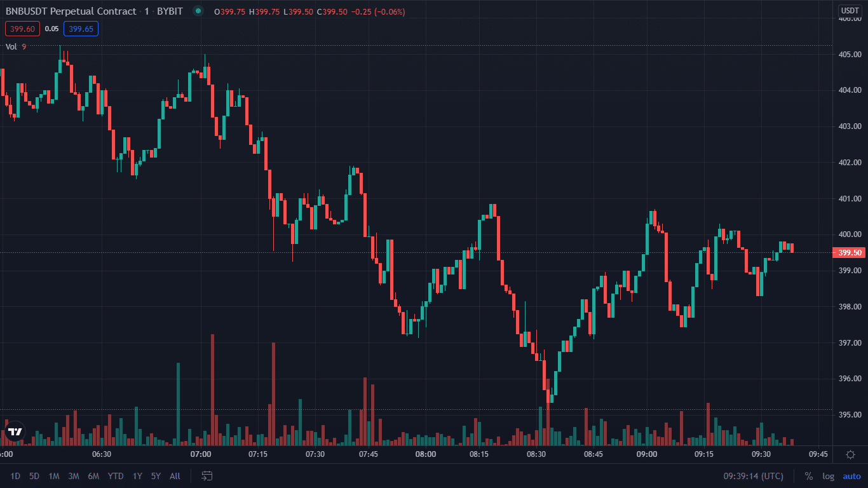Select the 1D time range
This screenshot has width=868, height=488.
pos(15,476)
